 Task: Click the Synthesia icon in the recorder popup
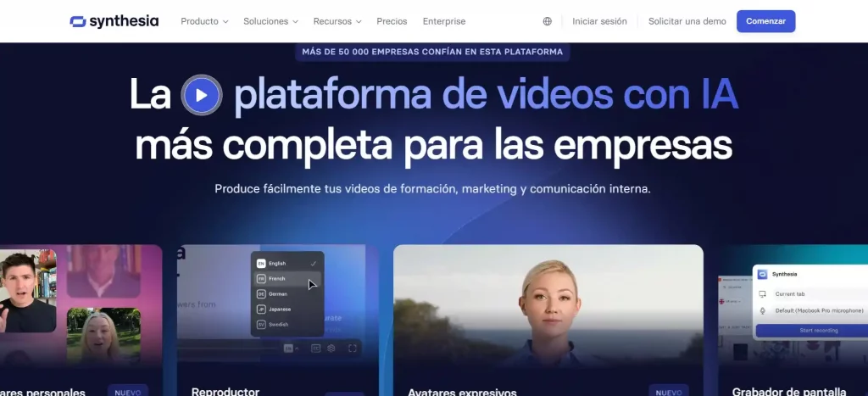click(x=762, y=274)
